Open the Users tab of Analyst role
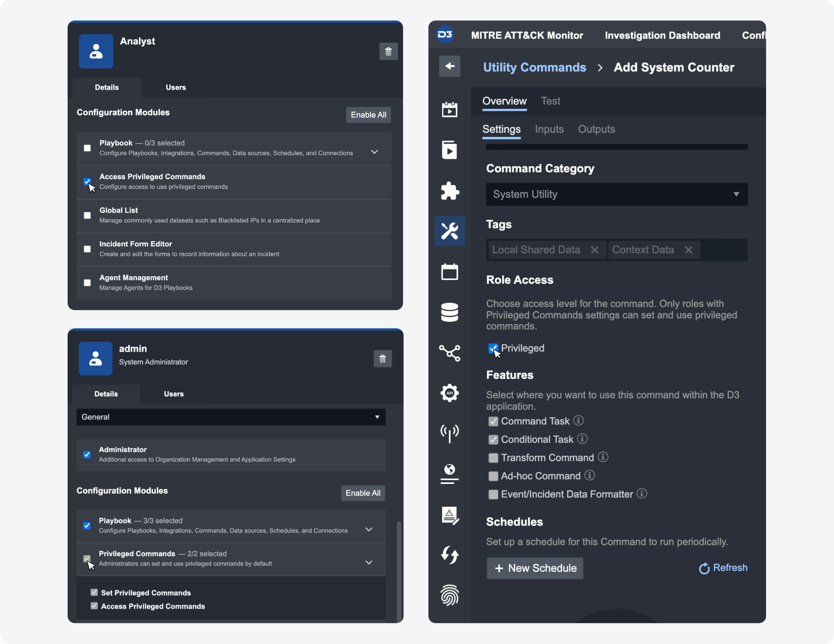Image resolution: width=834 pixels, height=644 pixels. point(176,87)
